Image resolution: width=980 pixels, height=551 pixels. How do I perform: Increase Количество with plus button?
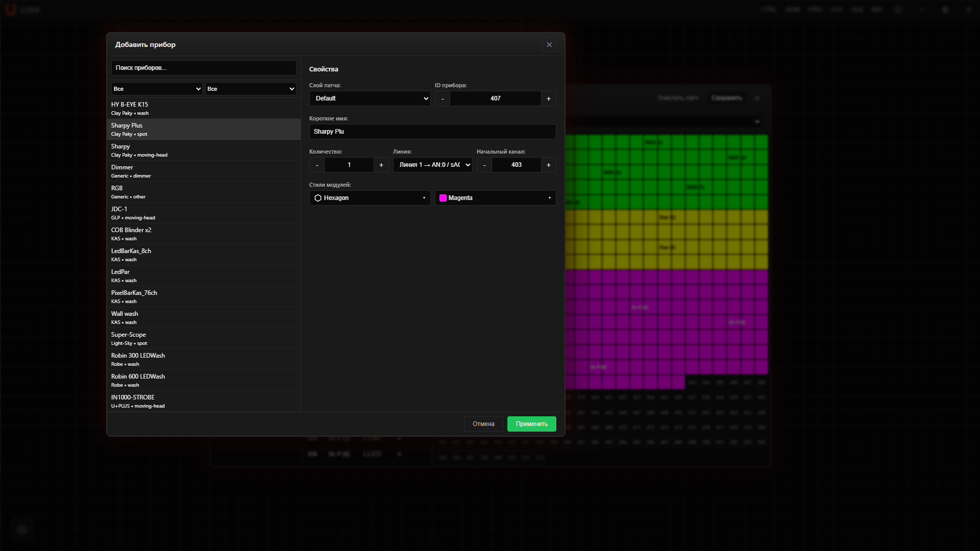(x=381, y=165)
